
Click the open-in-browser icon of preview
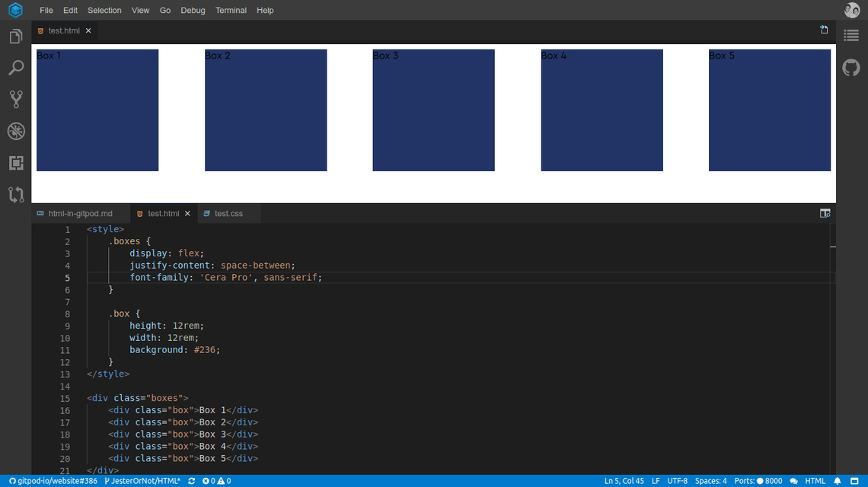click(x=825, y=30)
